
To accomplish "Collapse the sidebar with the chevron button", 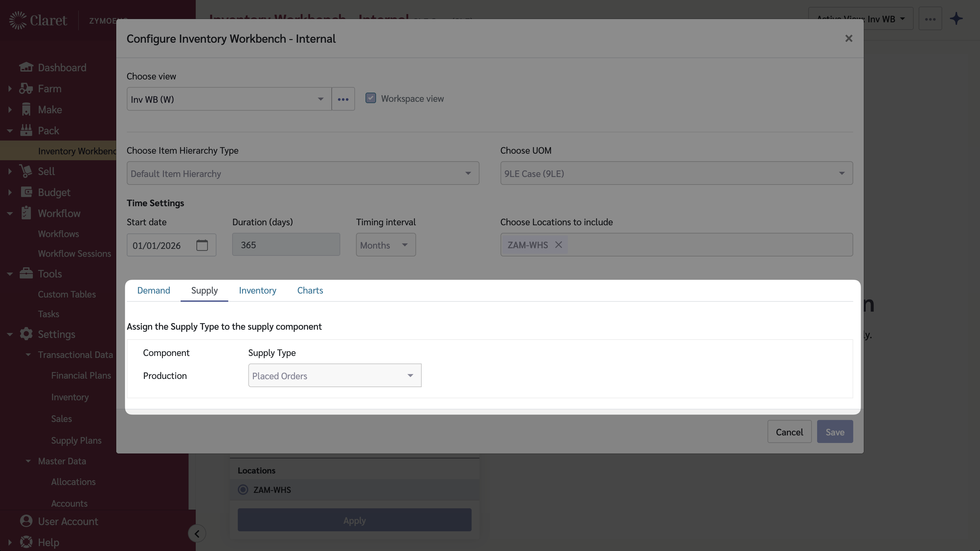I will point(197,534).
